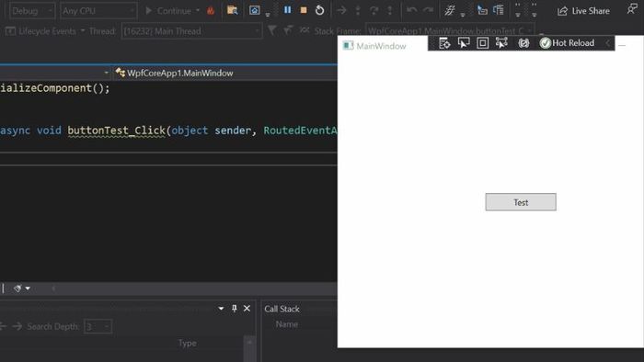
Task: Toggle Display Layout Adorners icon in-app toolbar
Action: point(483,43)
